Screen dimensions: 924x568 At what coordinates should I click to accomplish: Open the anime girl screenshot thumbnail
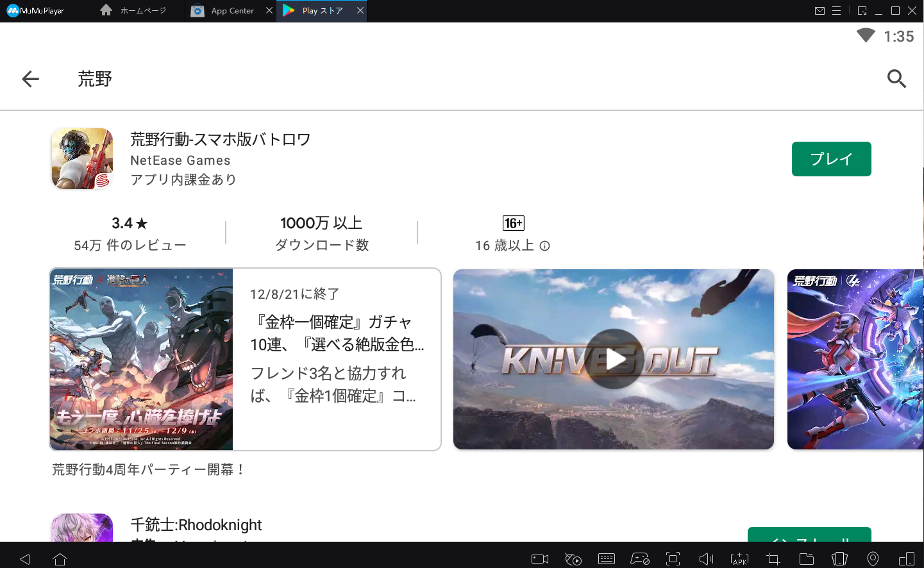855,359
